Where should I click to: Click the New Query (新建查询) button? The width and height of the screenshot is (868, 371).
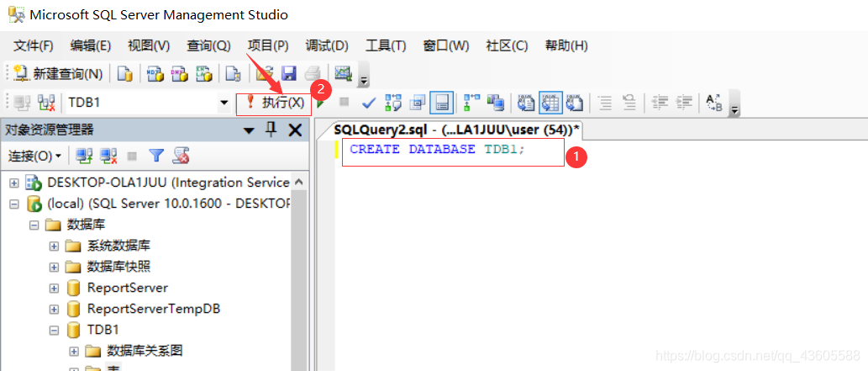coord(59,74)
